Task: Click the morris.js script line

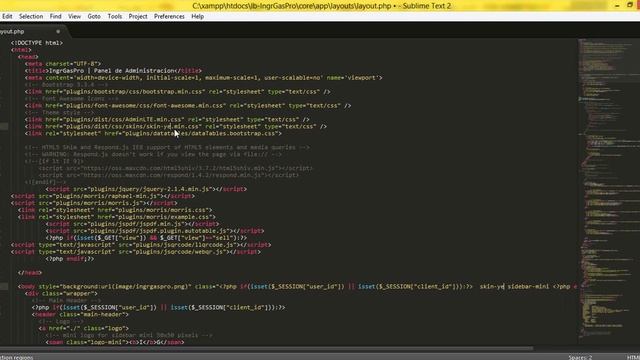Action: tap(94, 203)
